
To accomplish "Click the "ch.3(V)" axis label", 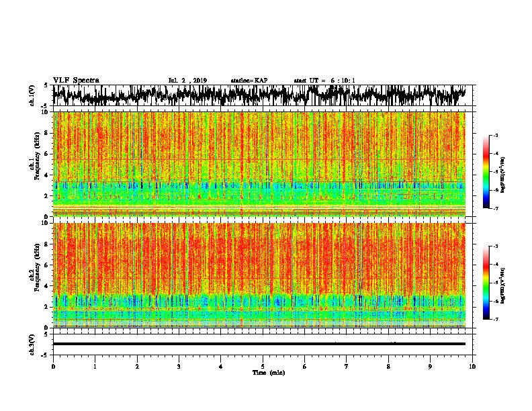I will (32, 345).
